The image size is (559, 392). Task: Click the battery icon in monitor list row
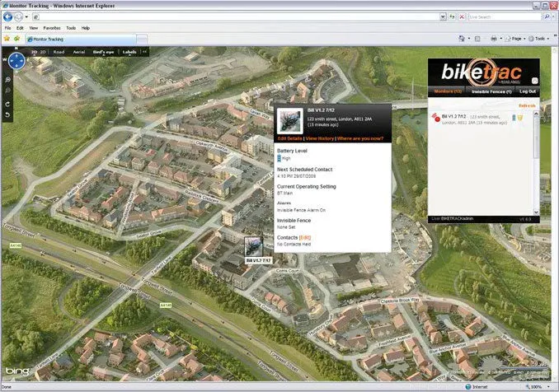point(514,117)
